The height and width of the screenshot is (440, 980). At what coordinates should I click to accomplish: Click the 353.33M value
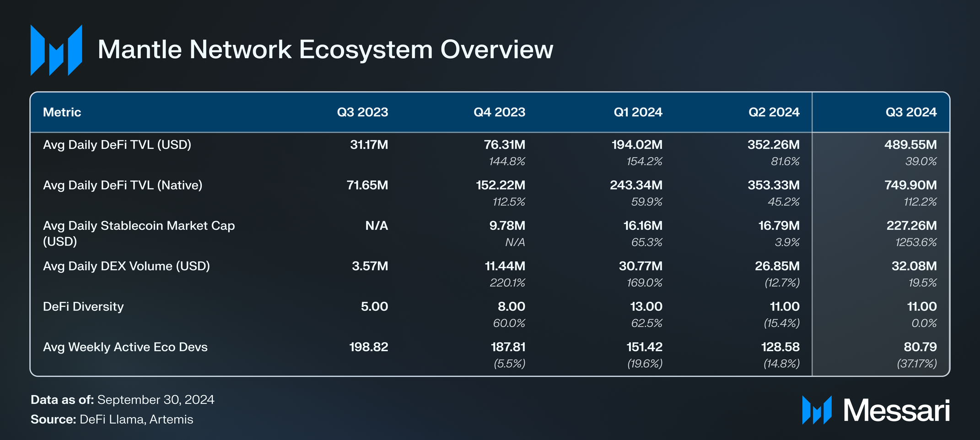tap(774, 185)
